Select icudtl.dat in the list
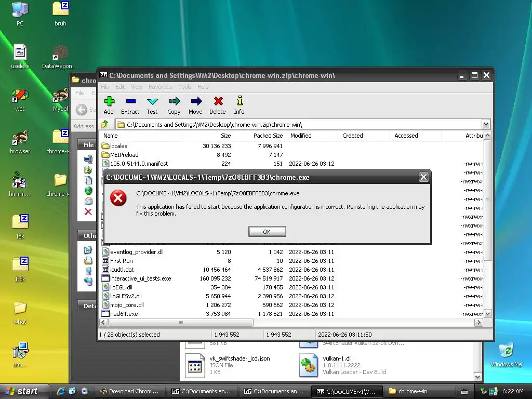 (291, 270)
